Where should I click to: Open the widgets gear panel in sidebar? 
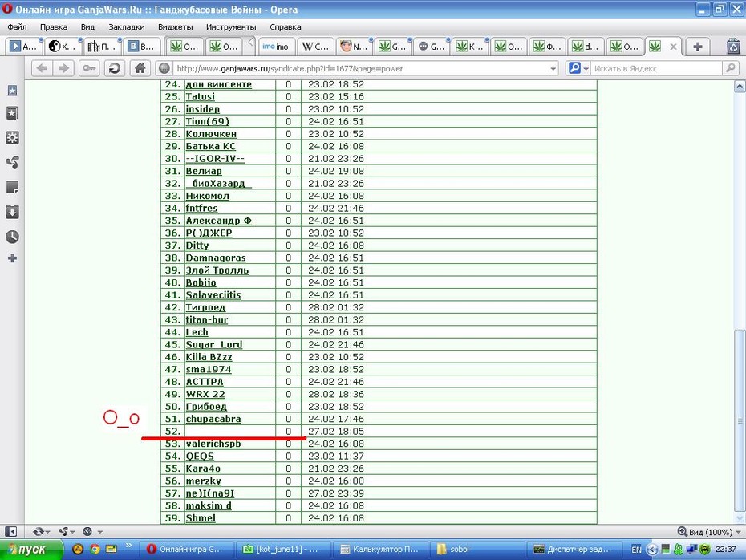pyautogui.click(x=12, y=139)
